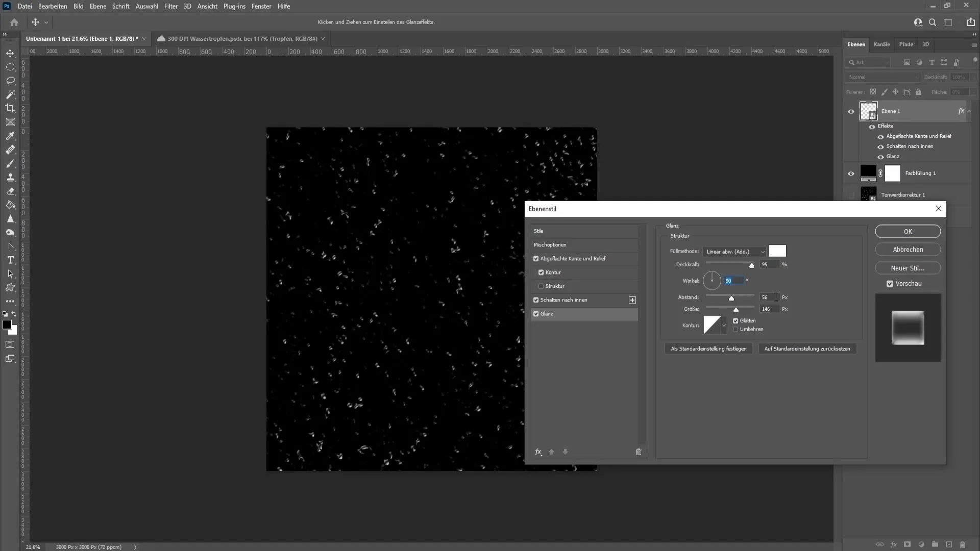Switch to the Kanäle tab
Viewport: 980px width, 551px height.
[x=881, y=44]
